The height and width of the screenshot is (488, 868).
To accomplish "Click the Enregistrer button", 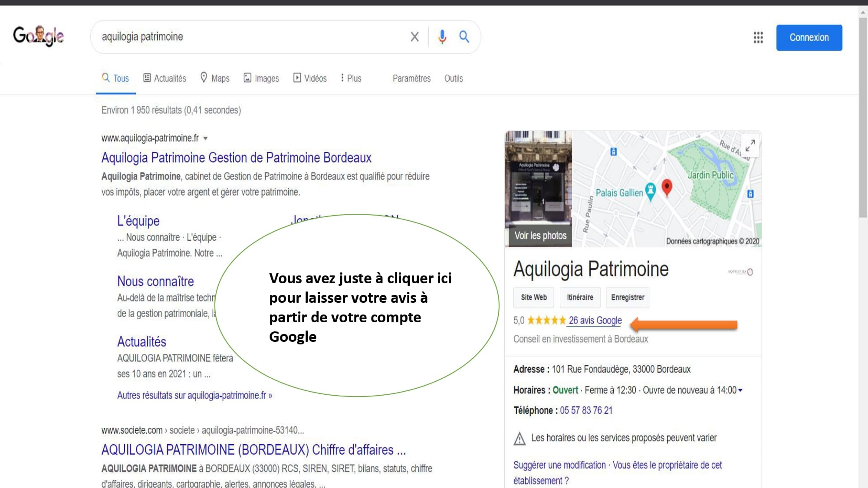I will coord(628,297).
